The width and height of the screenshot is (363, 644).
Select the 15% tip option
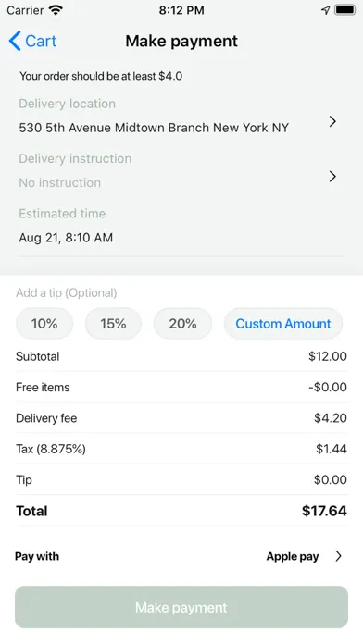(114, 324)
